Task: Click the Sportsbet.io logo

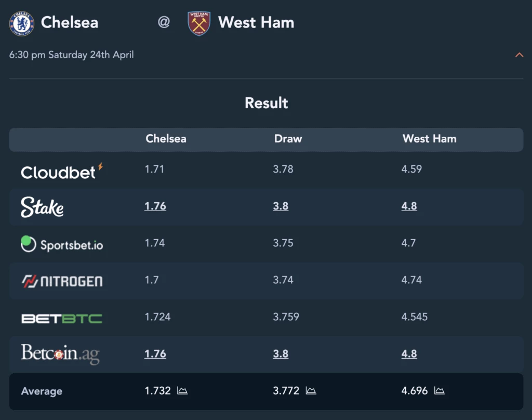Action: point(62,244)
